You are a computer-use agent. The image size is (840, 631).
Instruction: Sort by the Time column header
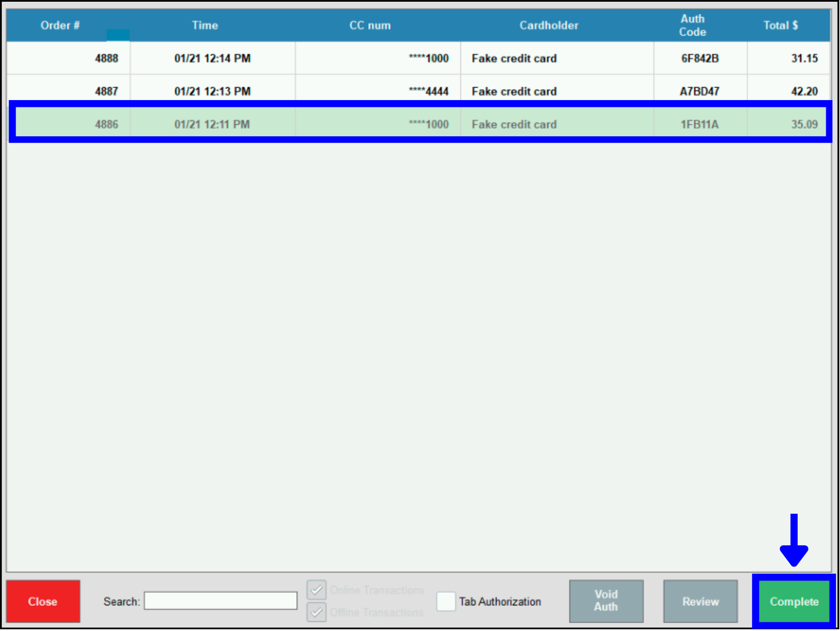(205, 25)
